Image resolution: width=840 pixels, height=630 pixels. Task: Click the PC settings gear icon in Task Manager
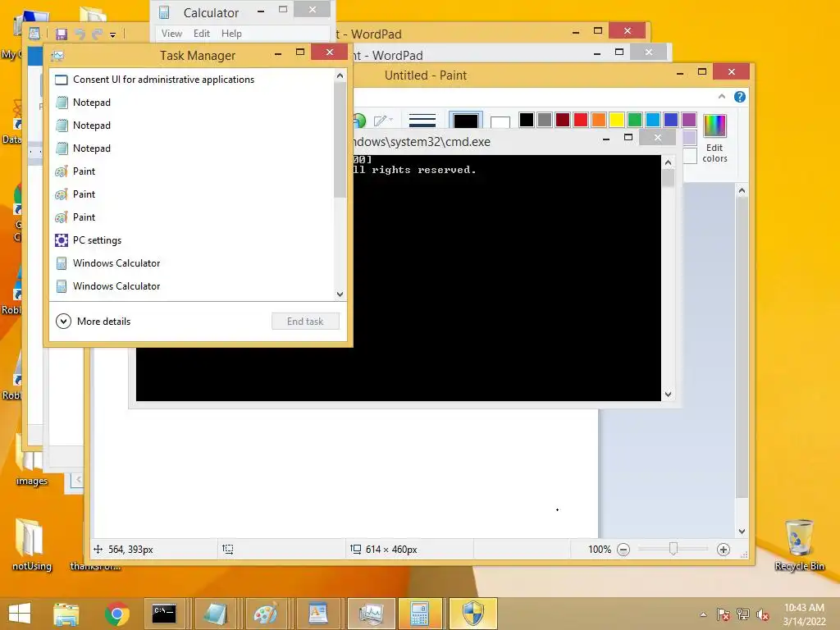tap(62, 240)
